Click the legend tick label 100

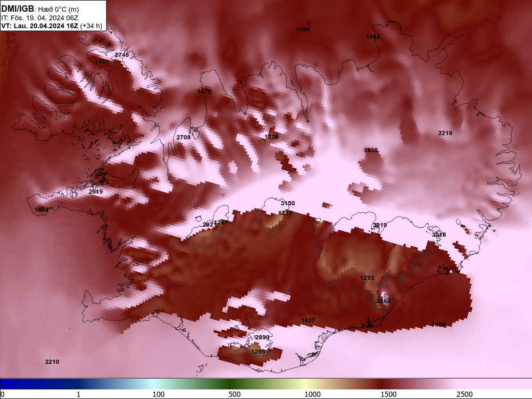[159, 394]
